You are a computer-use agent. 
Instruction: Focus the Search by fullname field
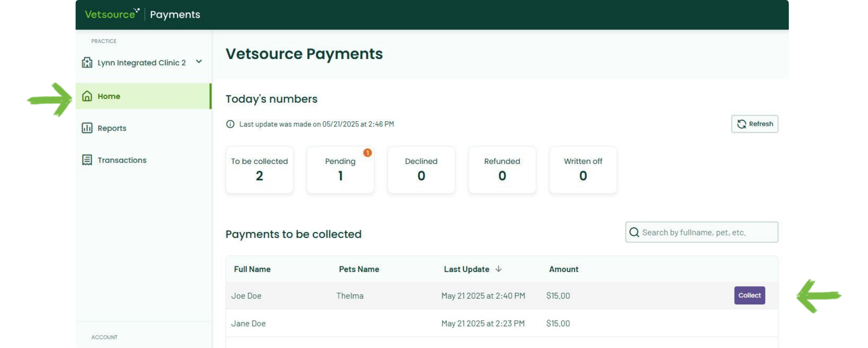click(x=702, y=232)
